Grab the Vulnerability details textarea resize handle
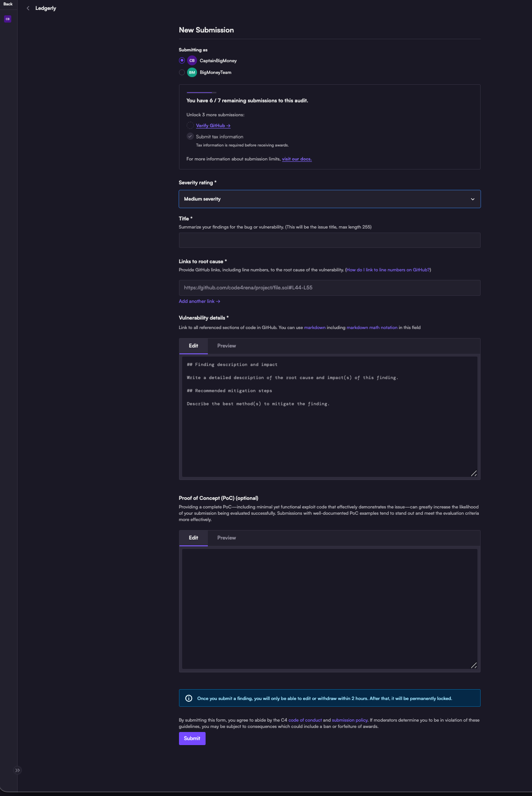Viewport: 532px width, 796px height. click(x=474, y=473)
